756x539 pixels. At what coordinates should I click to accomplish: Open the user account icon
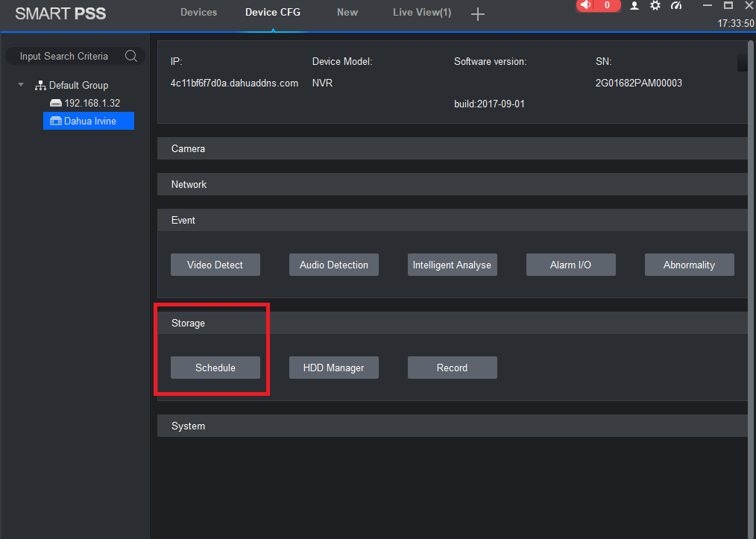[x=634, y=5]
